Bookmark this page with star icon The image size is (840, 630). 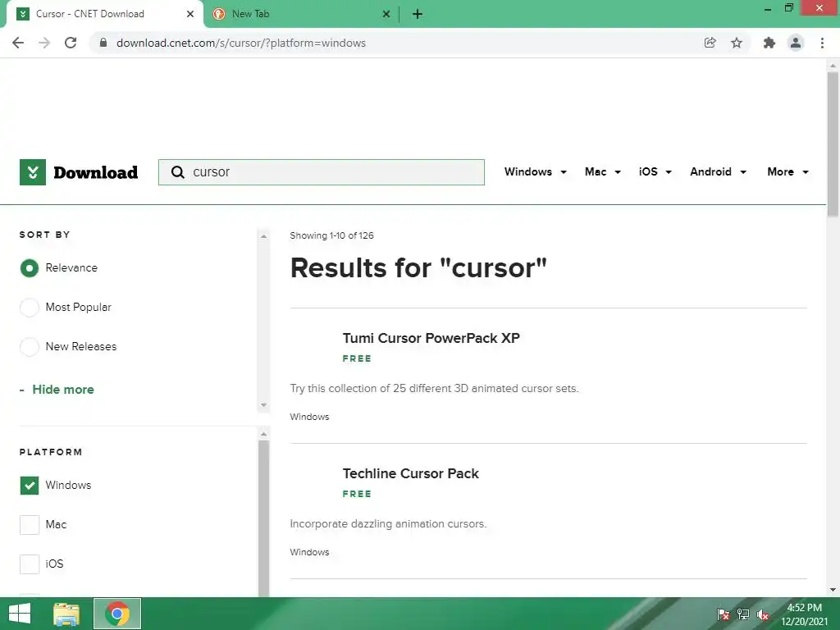pyautogui.click(x=737, y=43)
